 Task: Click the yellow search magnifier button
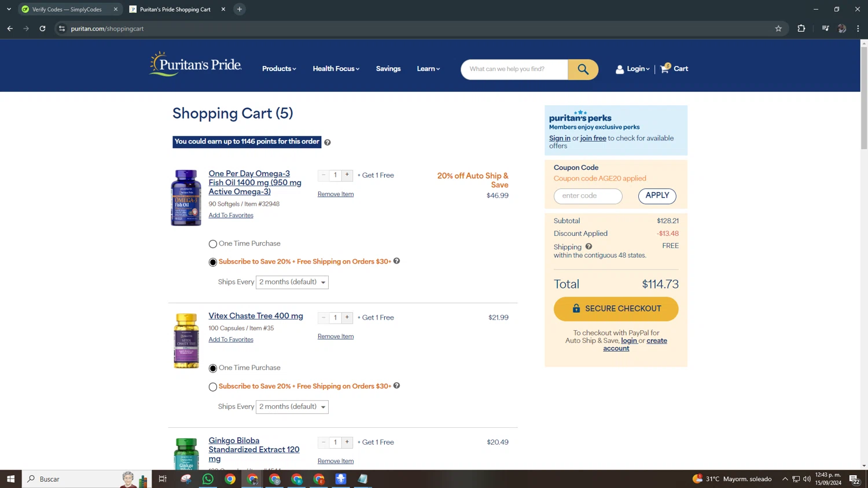(583, 69)
